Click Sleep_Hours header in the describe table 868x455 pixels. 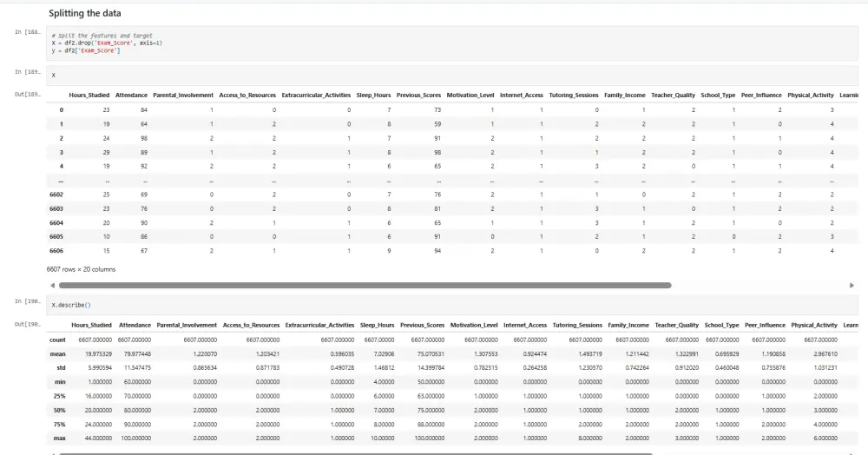pos(377,326)
